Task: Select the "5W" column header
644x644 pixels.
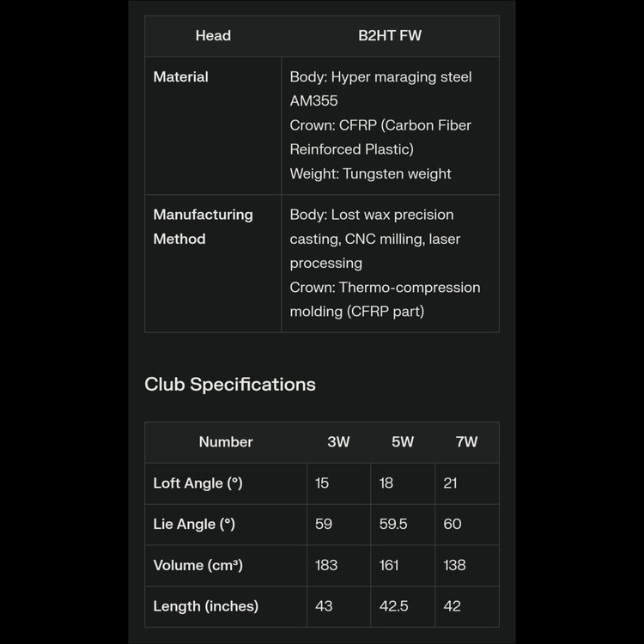Action: click(x=403, y=442)
